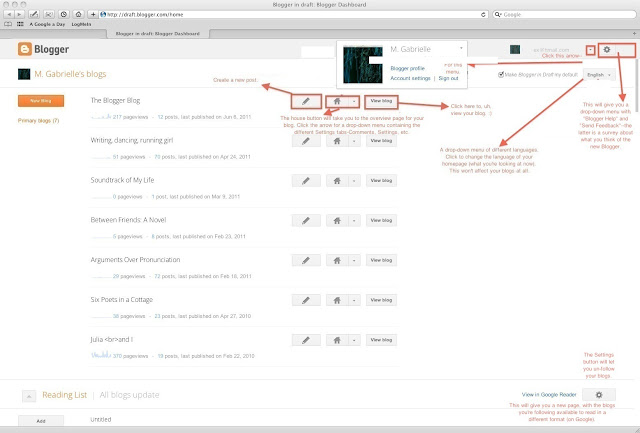Screen dimensions: 640x433
Task: Click house icon for Soundtrack of My Life
Action: [337, 181]
